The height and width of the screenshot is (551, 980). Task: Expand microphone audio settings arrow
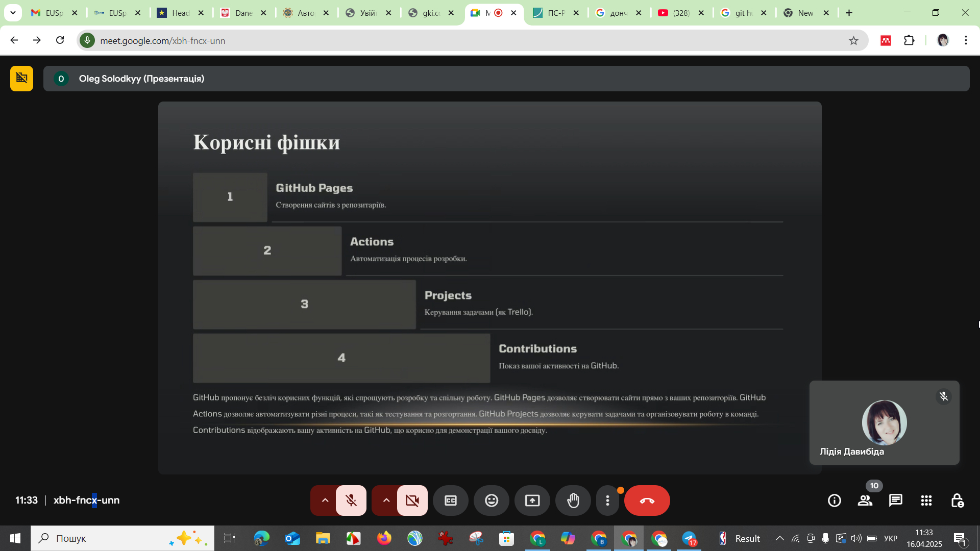coord(325,500)
